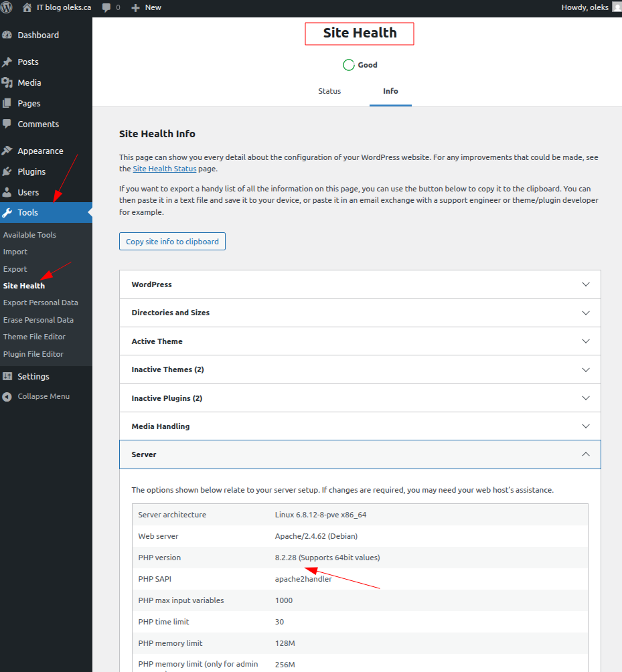Open Erase Personal Data
Screen dimensions: 622x672
coord(38,320)
